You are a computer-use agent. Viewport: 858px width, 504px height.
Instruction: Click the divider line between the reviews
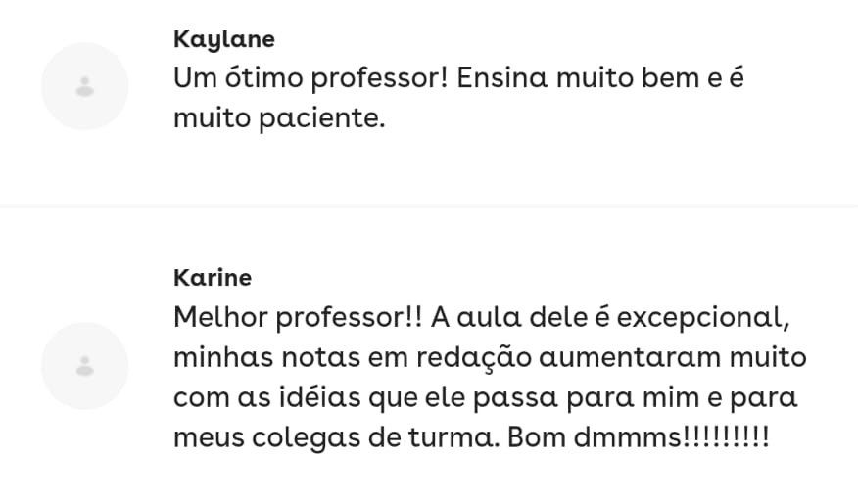pos(429,206)
